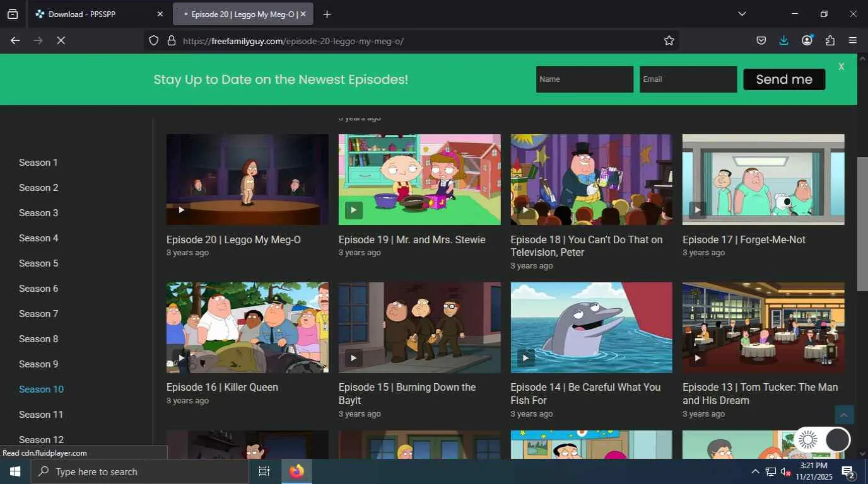The image size is (868, 484).
Task: Close the Episode 20 Leggo My Meg-O tab
Action: pos(303,14)
